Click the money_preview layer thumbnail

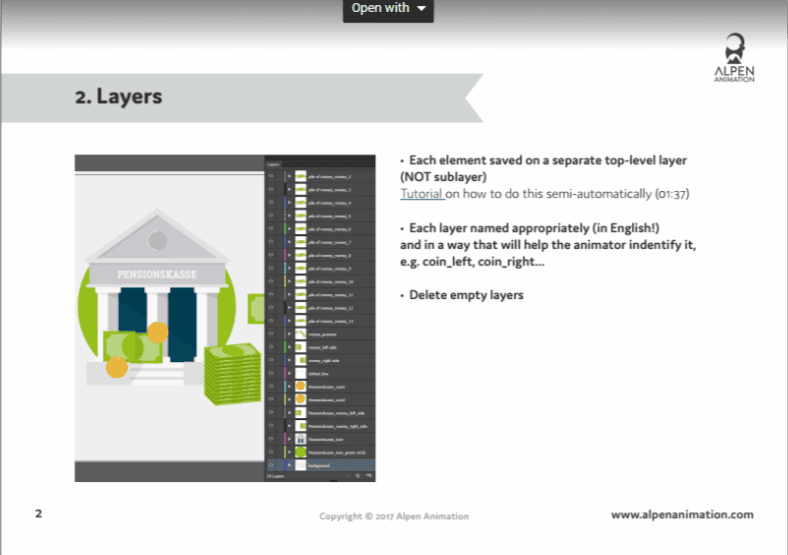300,334
